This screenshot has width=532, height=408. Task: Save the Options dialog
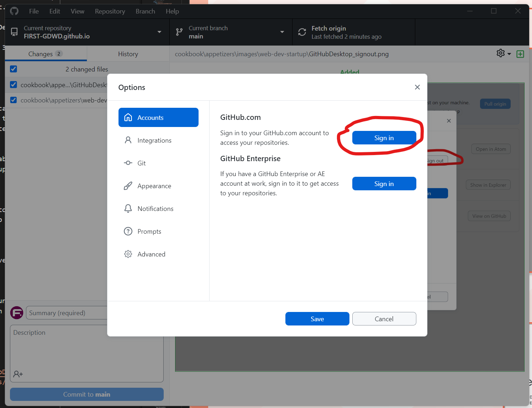[317, 319]
